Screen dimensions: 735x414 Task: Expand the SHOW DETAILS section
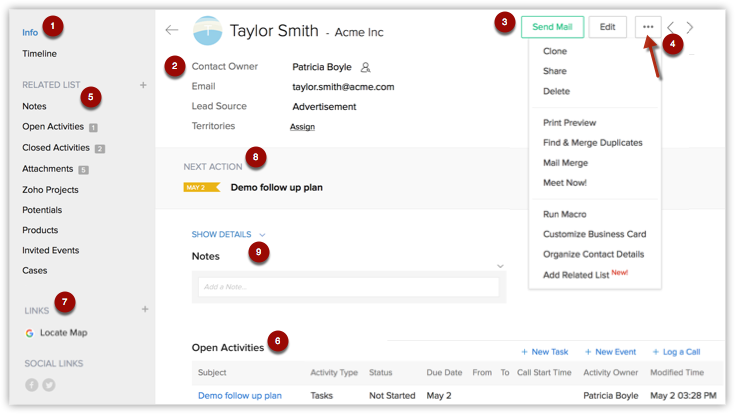[228, 234]
